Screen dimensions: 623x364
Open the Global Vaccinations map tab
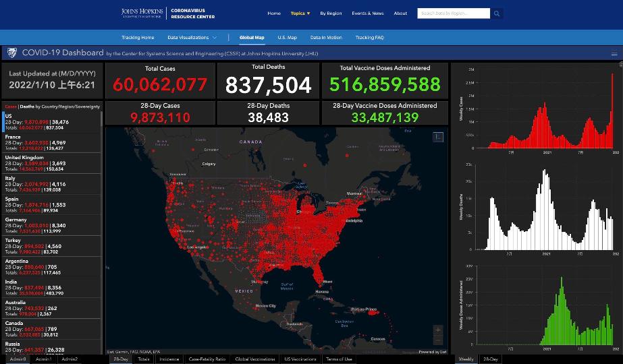(x=254, y=359)
